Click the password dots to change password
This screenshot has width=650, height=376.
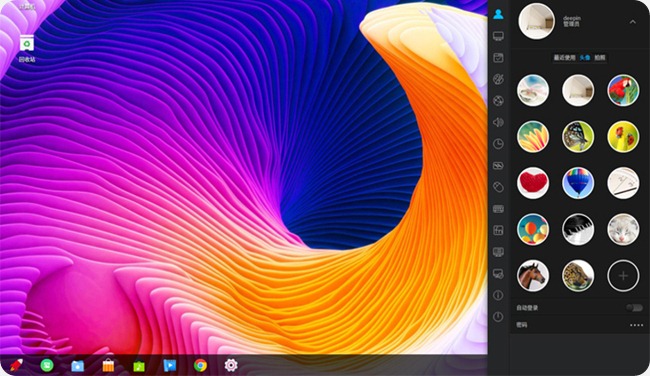click(636, 325)
